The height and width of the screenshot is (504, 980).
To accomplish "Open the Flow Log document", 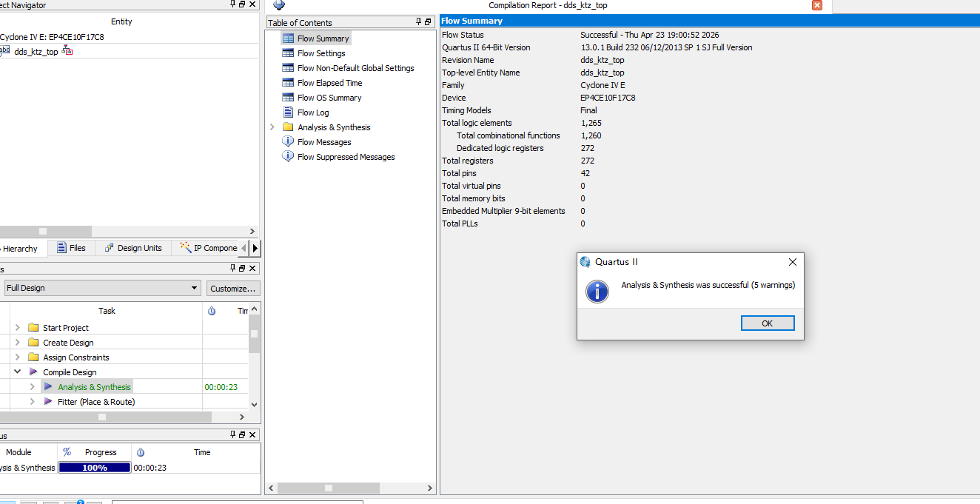I will point(313,112).
